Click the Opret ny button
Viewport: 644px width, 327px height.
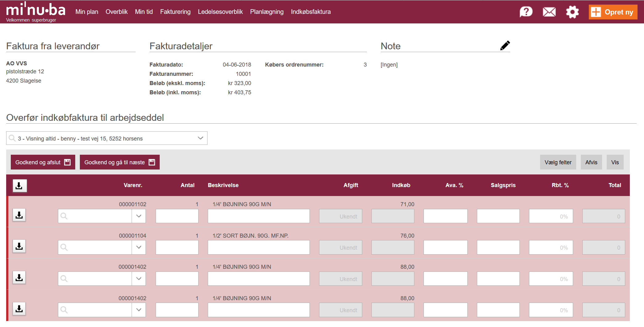click(613, 12)
